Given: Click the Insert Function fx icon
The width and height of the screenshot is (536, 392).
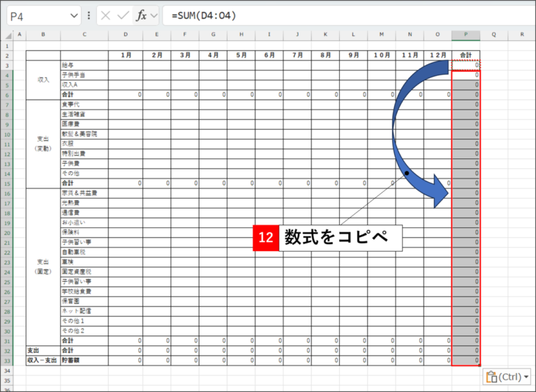Looking at the screenshot, I should tap(140, 15).
